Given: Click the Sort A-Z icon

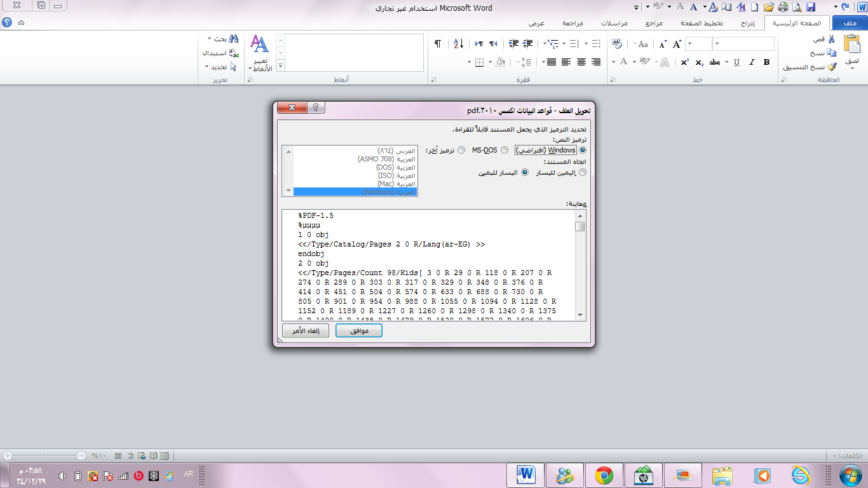Looking at the screenshot, I should point(459,44).
